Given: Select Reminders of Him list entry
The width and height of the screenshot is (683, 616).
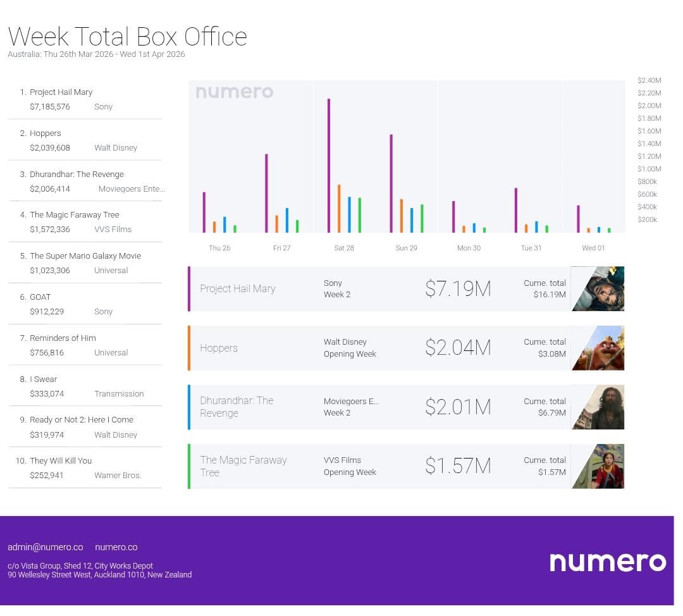Looking at the screenshot, I should coord(63,338).
